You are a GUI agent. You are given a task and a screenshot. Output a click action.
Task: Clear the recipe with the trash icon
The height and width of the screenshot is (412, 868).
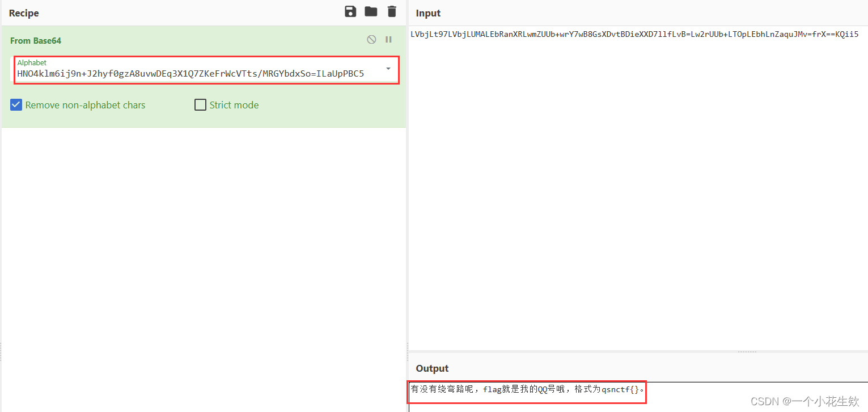pyautogui.click(x=392, y=11)
